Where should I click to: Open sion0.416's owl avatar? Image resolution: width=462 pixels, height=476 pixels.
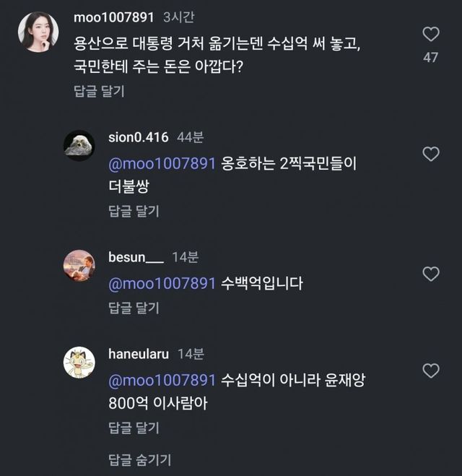click(79, 145)
